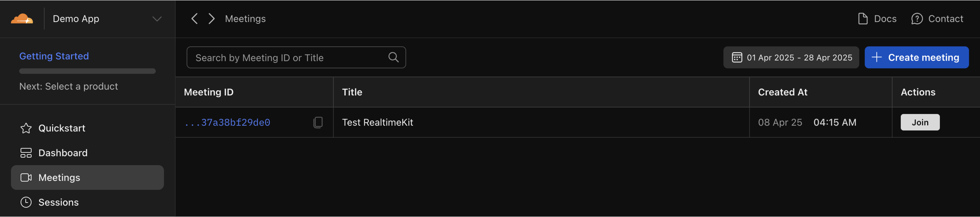Open the Contact help link
The height and width of the screenshot is (217, 980).
(937, 19)
